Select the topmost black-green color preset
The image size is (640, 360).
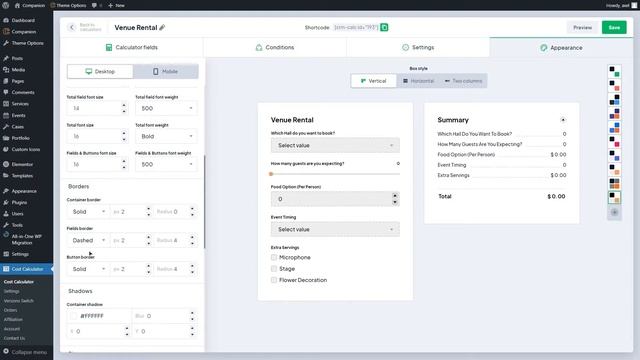tap(614, 72)
